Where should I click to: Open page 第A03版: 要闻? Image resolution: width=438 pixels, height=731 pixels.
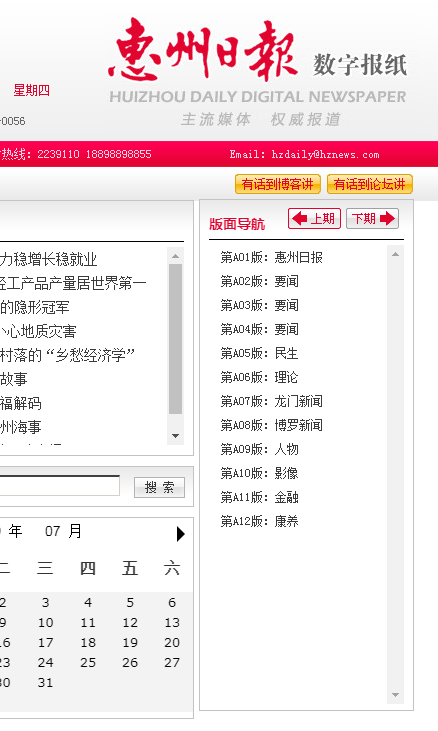pos(260,305)
